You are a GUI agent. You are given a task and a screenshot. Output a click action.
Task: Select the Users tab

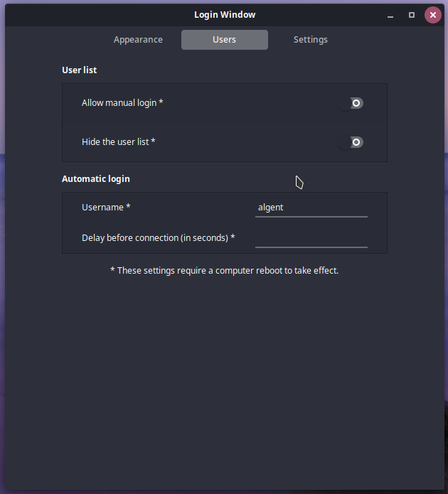tap(224, 40)
